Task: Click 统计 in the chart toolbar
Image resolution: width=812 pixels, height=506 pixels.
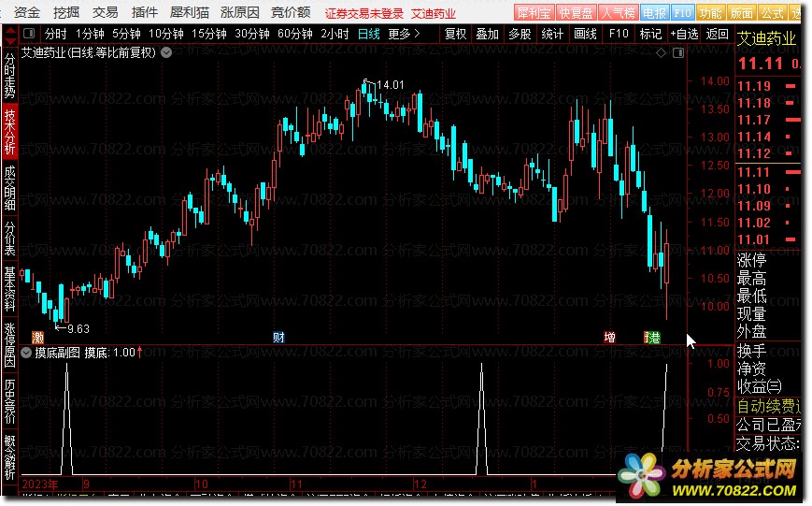Action: click(x=552, y=35)
